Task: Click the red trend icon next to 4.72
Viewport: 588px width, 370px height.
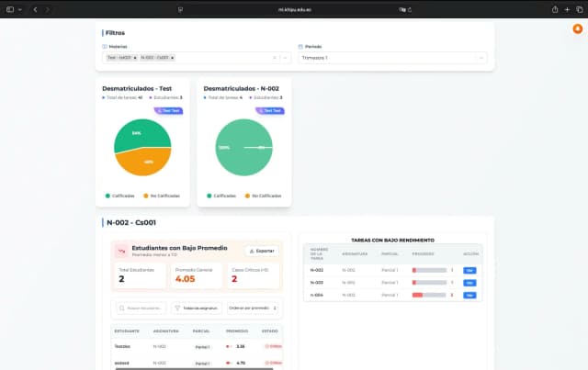Action: pos(228,363)
